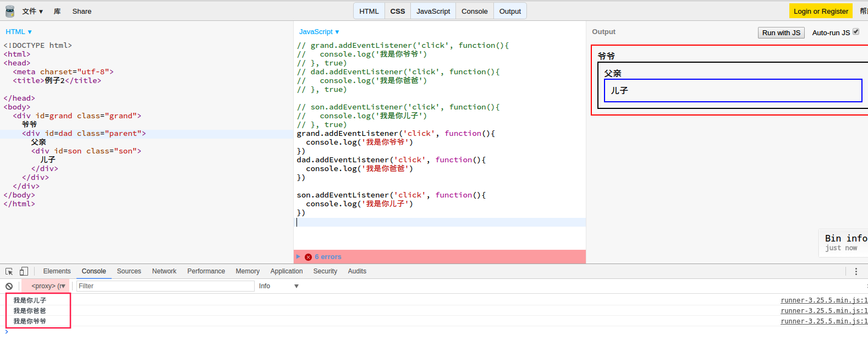
Task: Switch to the Sources DevTools tab
Action: coord(129,271)
